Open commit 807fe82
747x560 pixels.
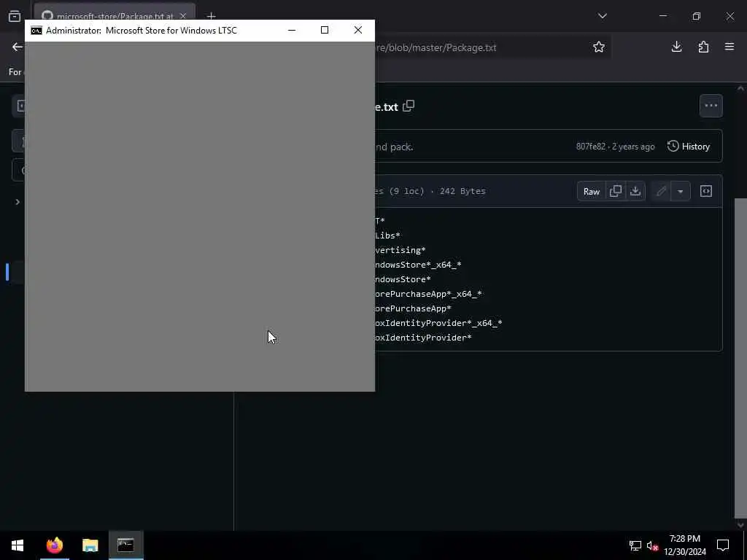coord(590,147)
